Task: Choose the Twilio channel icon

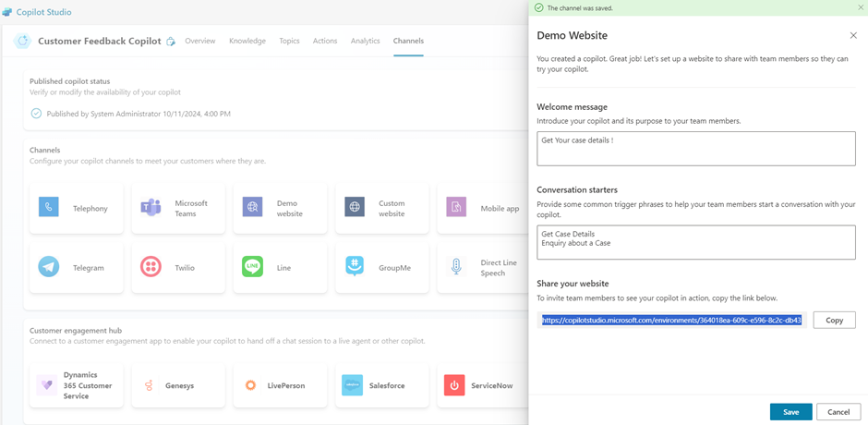Action: tap(151, 267)
